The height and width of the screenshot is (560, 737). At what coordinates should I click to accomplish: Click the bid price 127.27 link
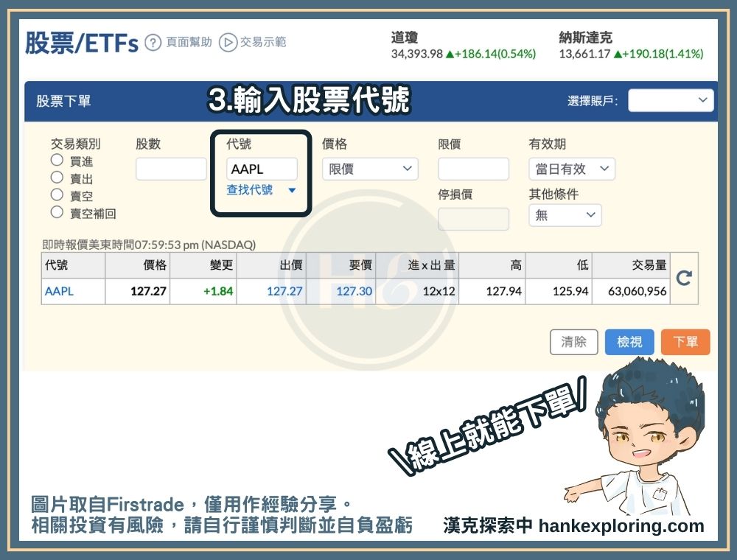[284, 291]
